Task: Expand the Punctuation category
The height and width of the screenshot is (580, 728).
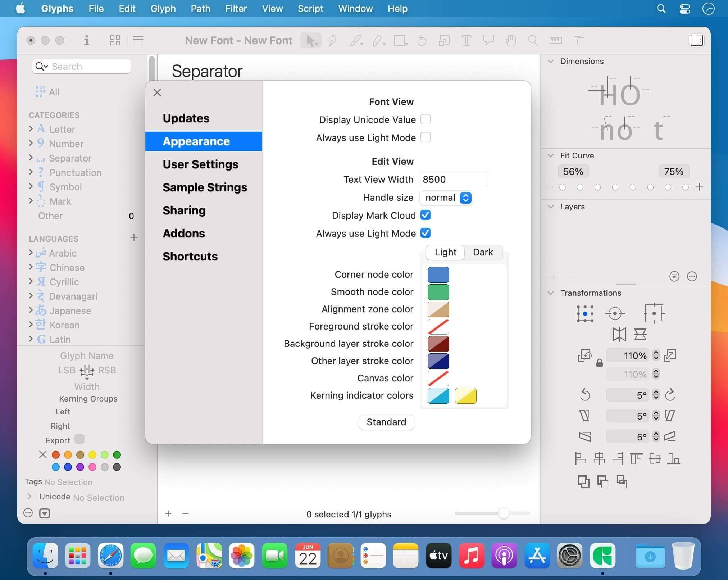Action: click(x=31, y=172)
